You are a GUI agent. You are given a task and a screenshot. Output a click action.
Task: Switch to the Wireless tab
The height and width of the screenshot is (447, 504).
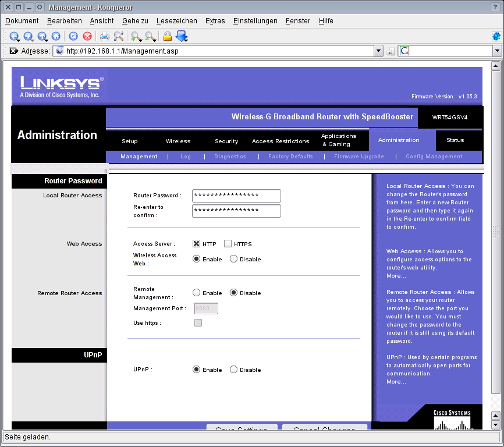pyautogui.click(x=178, y=141)
